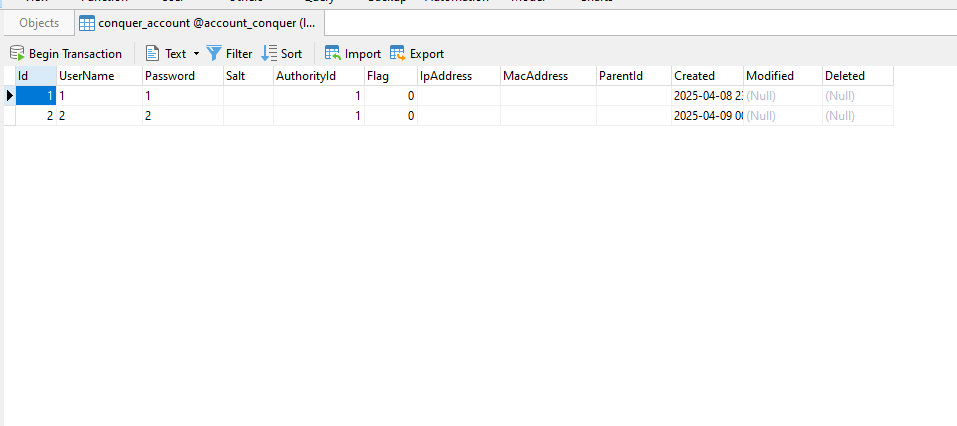Viewport: 957px width, 426px height.
Task: Select the UserName cell in first row
Action: [98, 96]
